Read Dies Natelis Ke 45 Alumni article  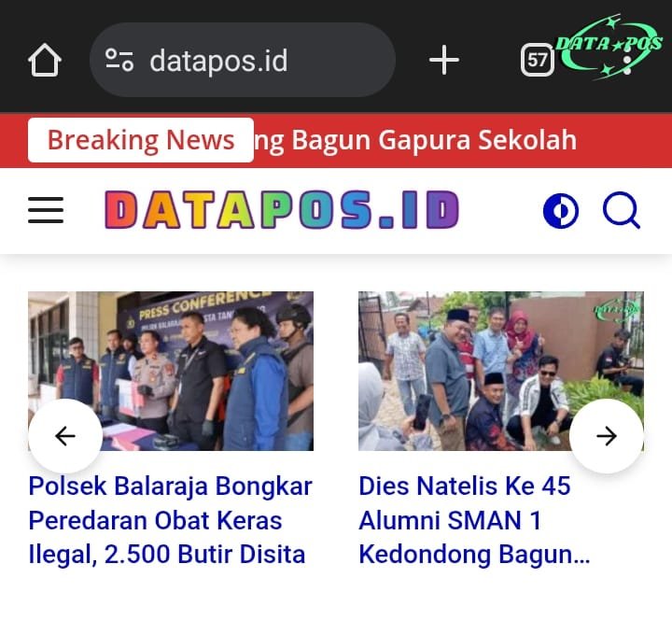[x=474, y=520]
